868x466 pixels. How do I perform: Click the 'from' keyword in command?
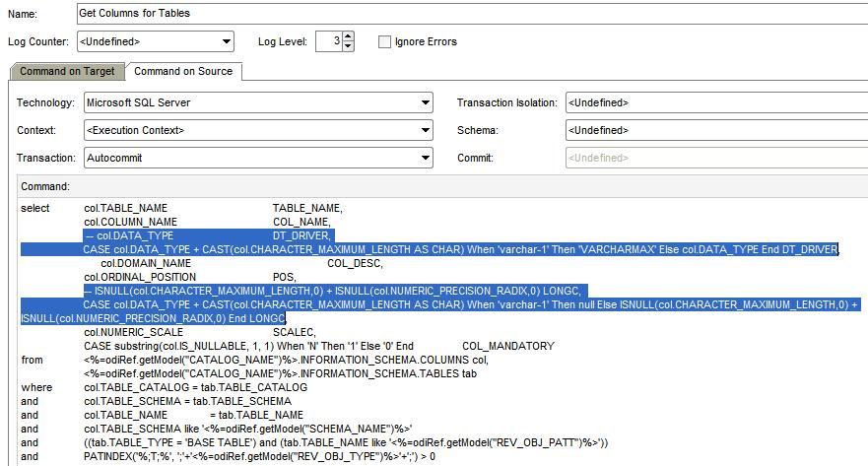33,361
